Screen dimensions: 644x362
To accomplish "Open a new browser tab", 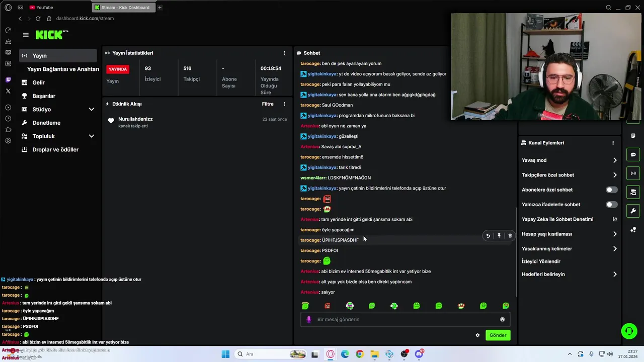I will (x=160, y=8).
